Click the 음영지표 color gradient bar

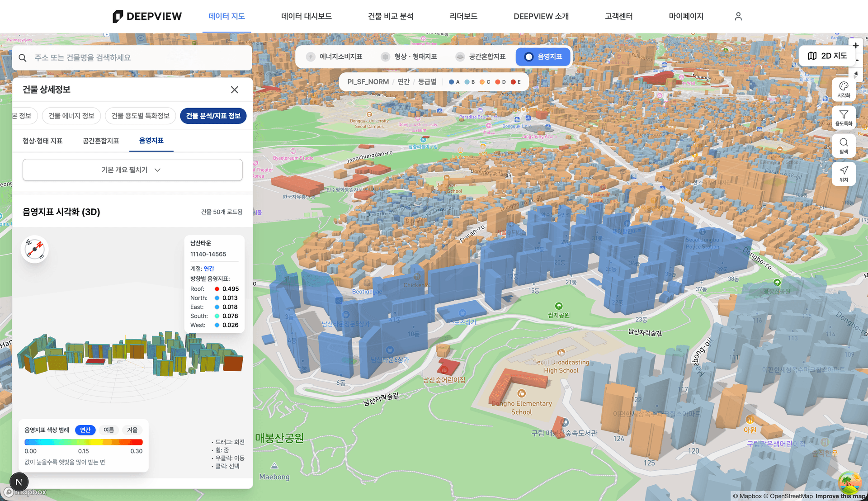(84, 442)
